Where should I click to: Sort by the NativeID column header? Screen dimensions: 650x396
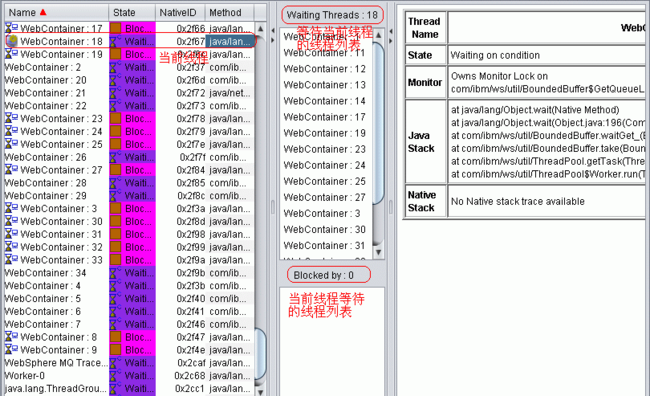click(x=180, y=12)
